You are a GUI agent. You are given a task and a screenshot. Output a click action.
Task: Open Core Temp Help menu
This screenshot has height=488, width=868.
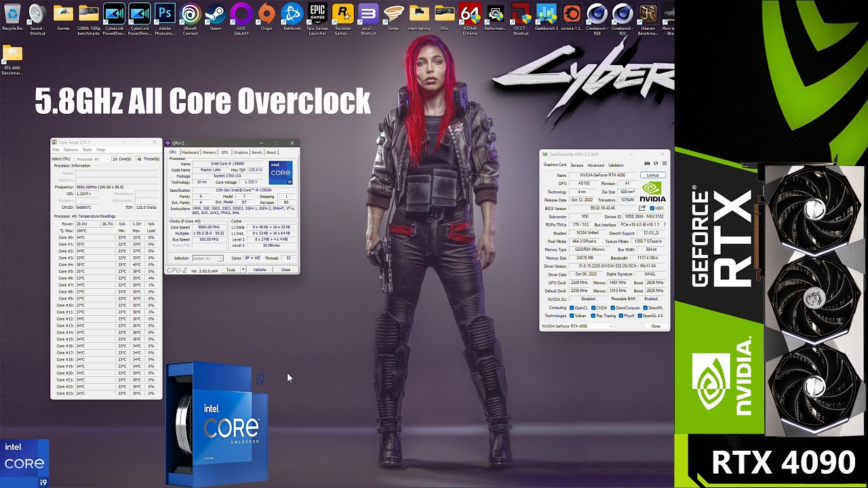click(x=100, y=150)
